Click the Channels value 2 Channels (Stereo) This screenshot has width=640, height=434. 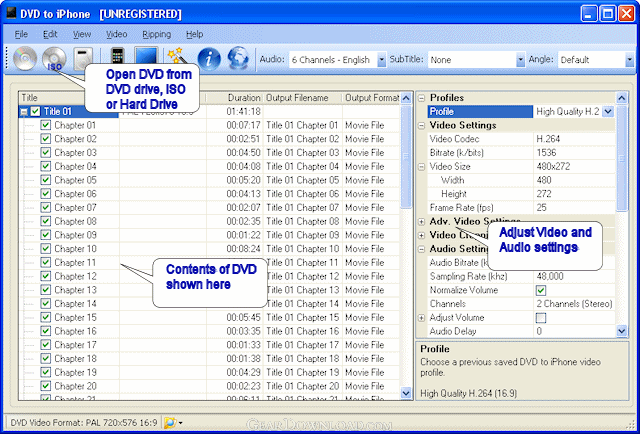[574, 304]
